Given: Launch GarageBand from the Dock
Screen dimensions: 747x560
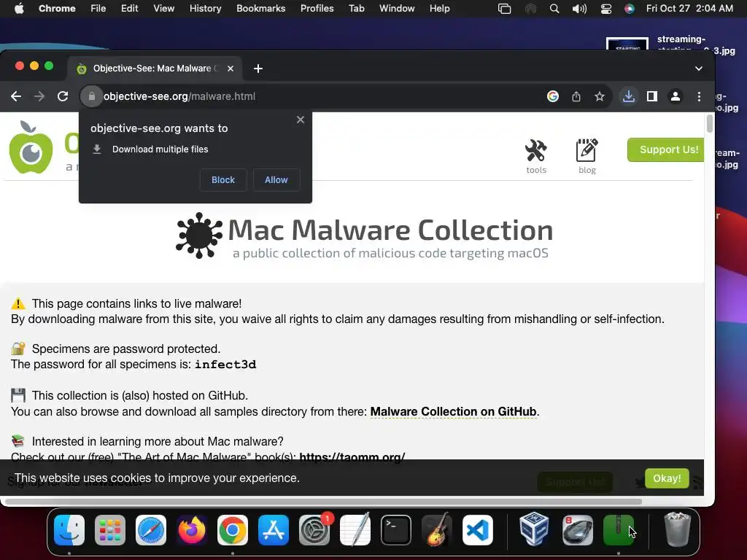Looking at the screenshot, I should (437, 530).
